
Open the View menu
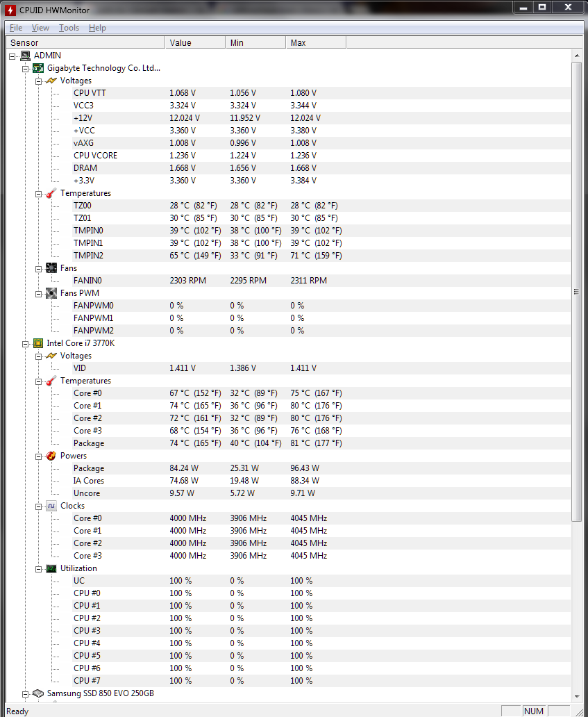(x=40, y=28)
